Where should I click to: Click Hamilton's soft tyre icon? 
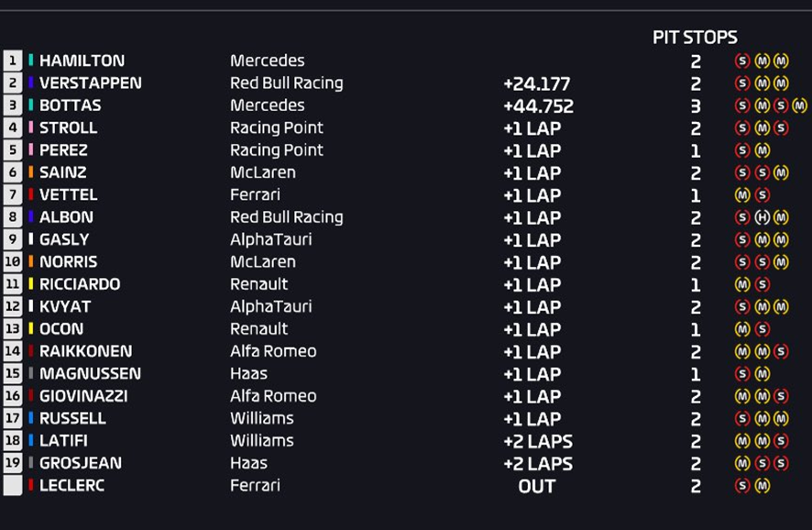click(742, 61)
